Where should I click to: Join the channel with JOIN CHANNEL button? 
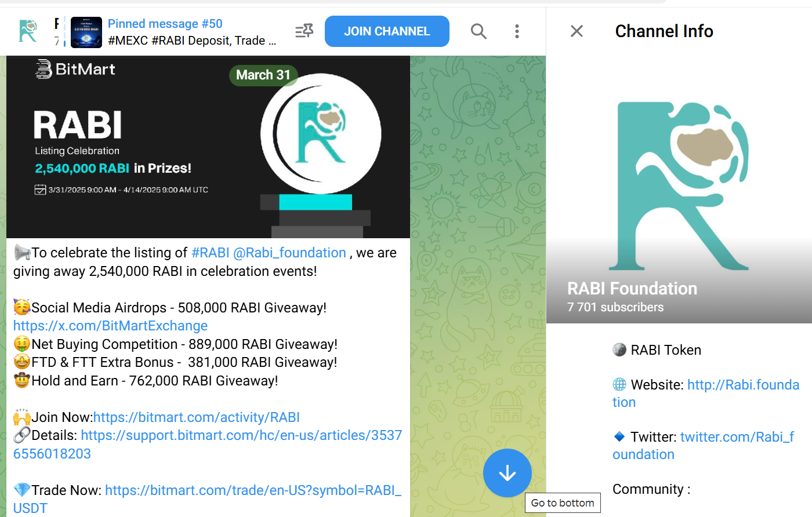387,31
